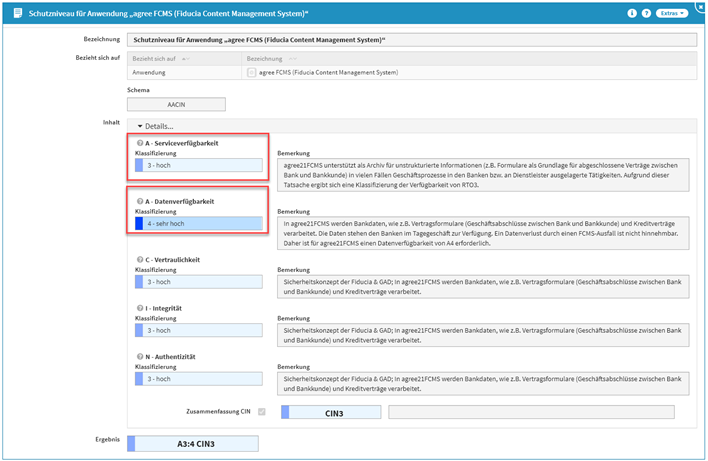Click the Vertraulichkeit light blue color swatch
The image size is (708, 461).
(x=139, y=282)
